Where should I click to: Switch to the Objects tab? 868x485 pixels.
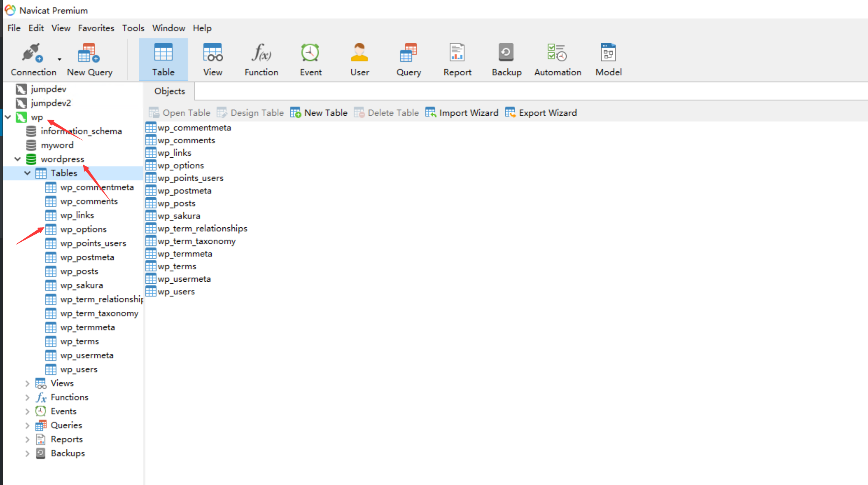click(x=170, y=91)
